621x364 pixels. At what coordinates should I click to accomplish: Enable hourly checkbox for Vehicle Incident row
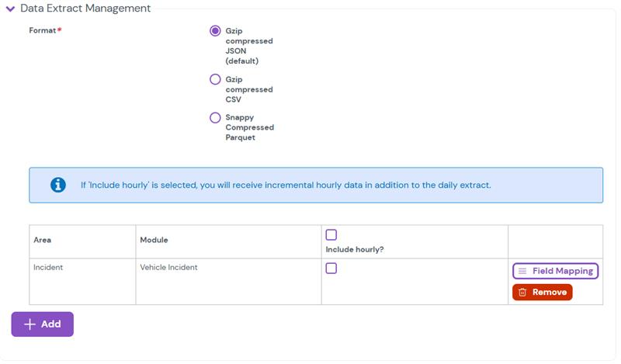pos(331,269)
